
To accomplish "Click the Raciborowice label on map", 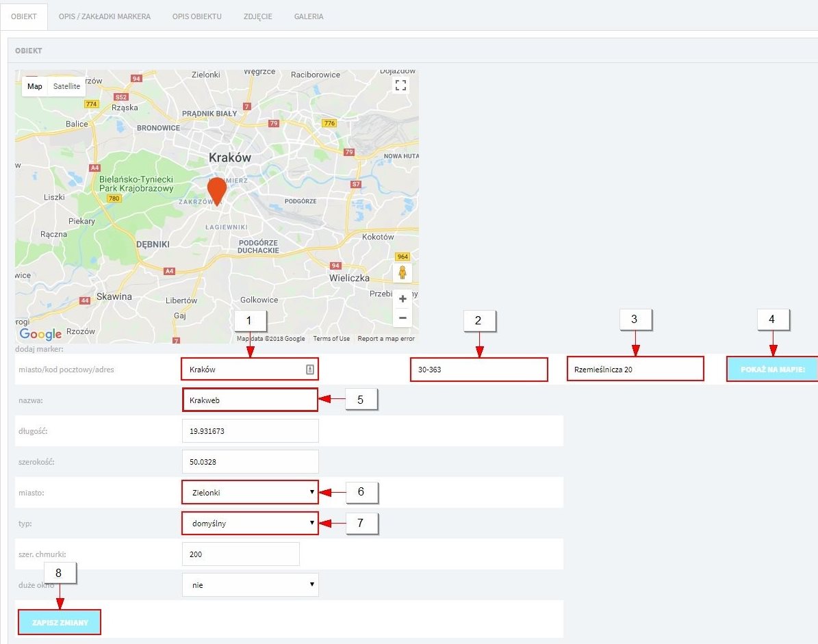I will coord(315,75).
